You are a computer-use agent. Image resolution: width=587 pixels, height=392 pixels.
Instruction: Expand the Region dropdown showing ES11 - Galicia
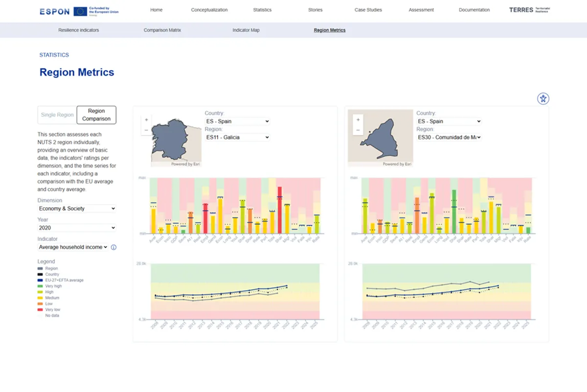click(x=238, y=137)
